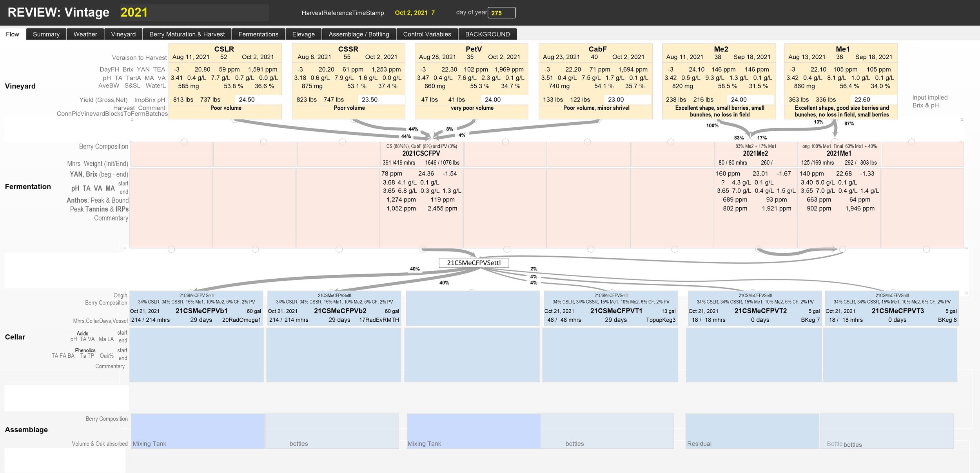Go to the Fermentations tab
The image size is (980, 473).
click(x=258, y=34)
